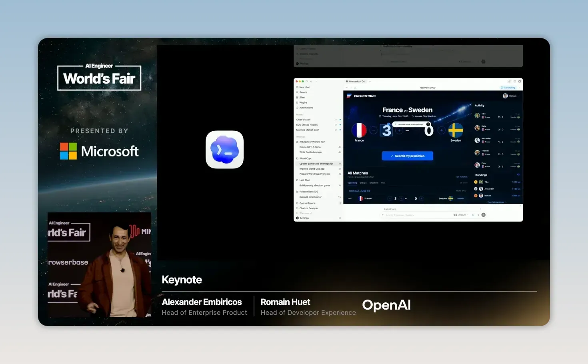This screenshot has height=364, width=588.
Task: Click the browser reload icon
Action: click(355, 88)
